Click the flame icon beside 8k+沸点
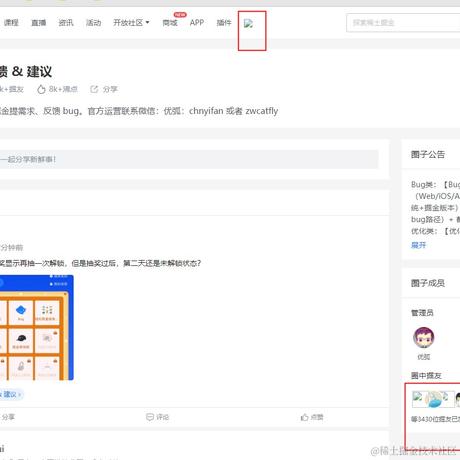This screenshot has width=460, height=460. pyautogui.click(x=41, y=89)
